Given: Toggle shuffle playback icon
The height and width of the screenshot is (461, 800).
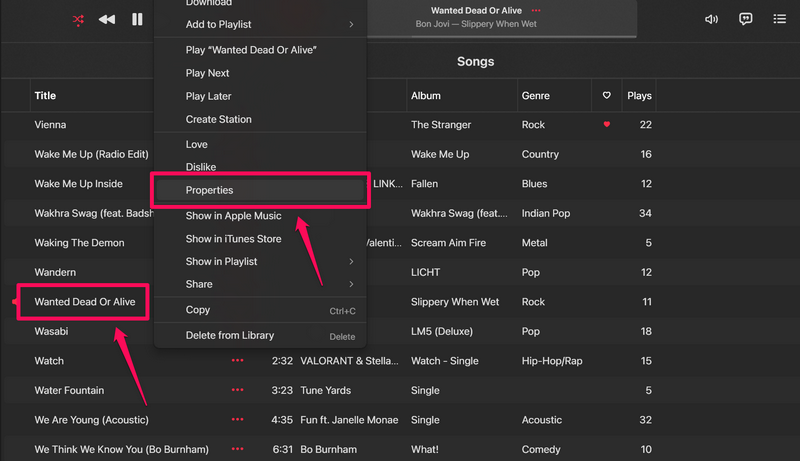Looking at the screenshot, I should click(78, 19).
